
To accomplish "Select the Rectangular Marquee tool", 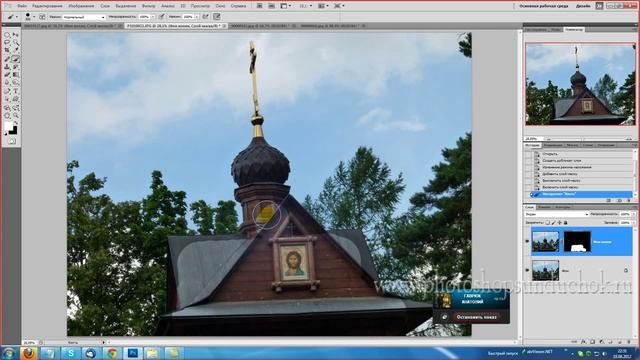I will coord(7,35).
